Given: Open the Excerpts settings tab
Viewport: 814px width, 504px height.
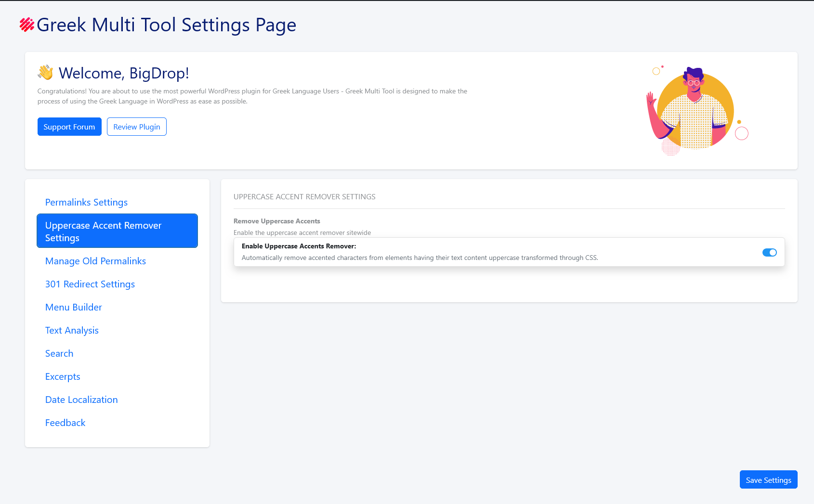Looking at the screenshot, I should tap(63, 376).
